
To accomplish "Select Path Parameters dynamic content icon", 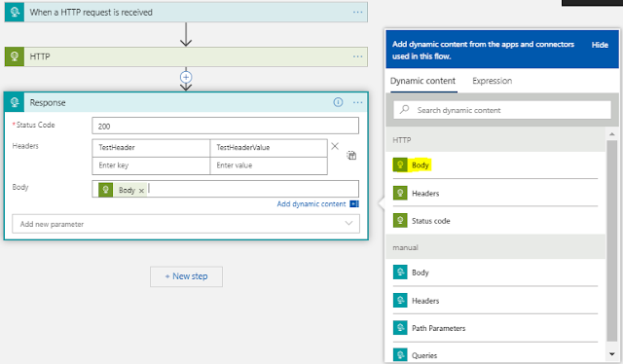I will (400, 328).
